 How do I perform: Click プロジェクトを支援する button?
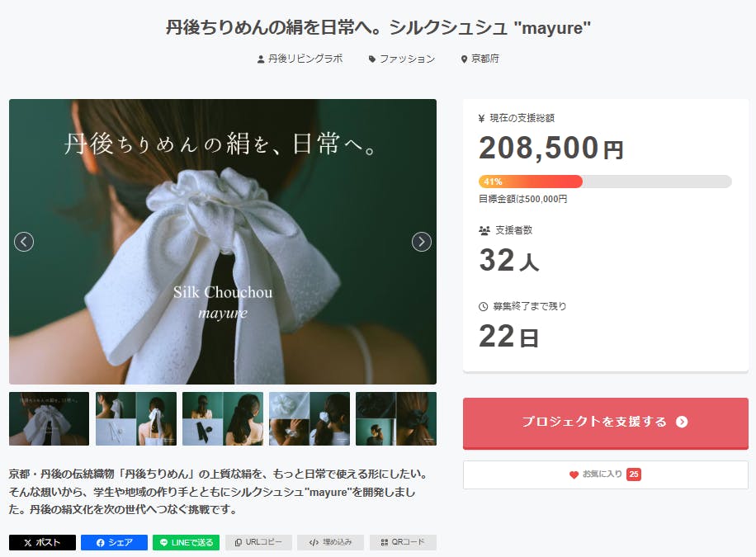606,423
